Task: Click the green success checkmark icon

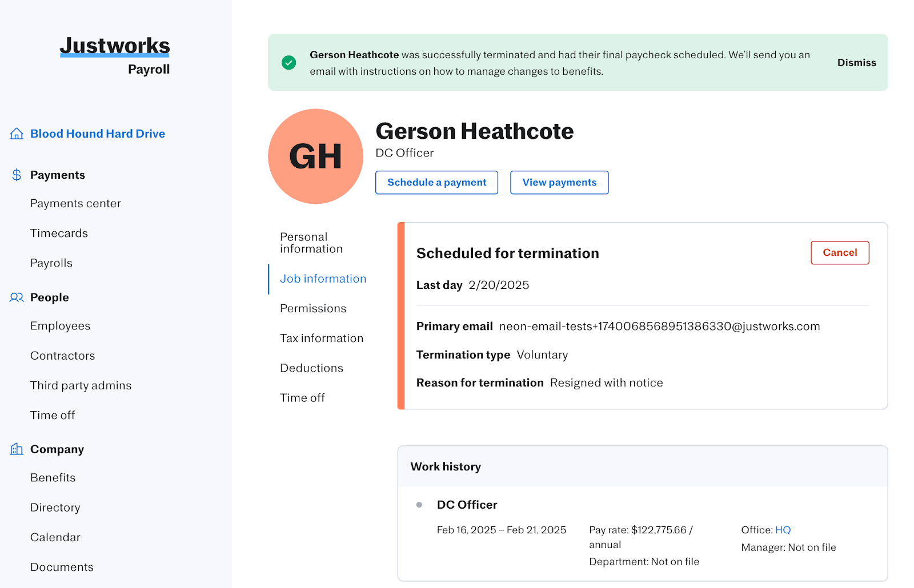Action: 289,63
